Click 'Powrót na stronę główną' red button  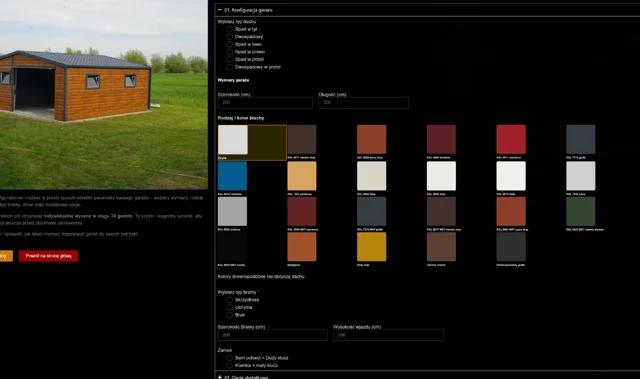pyautogui.click(x=48, y=256)
